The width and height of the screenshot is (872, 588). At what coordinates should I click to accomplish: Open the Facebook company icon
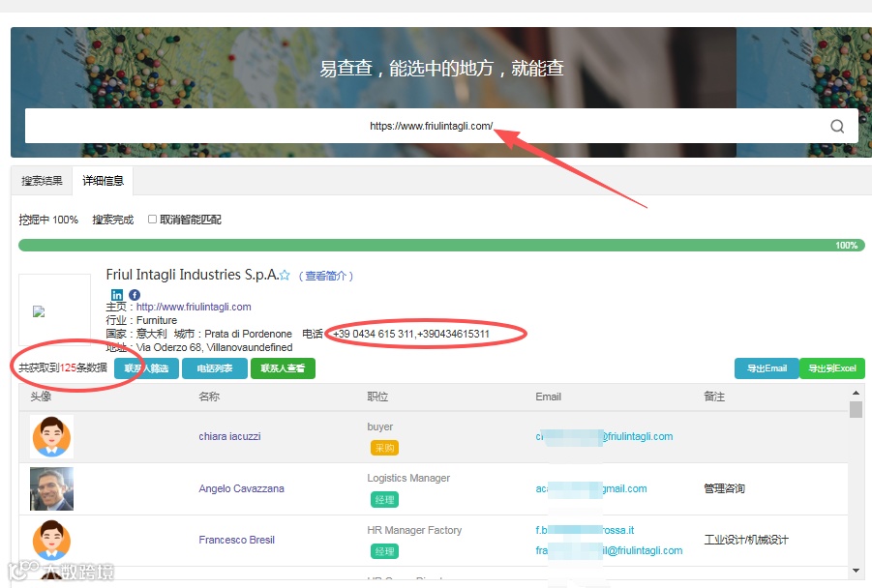tap(135, 295)
